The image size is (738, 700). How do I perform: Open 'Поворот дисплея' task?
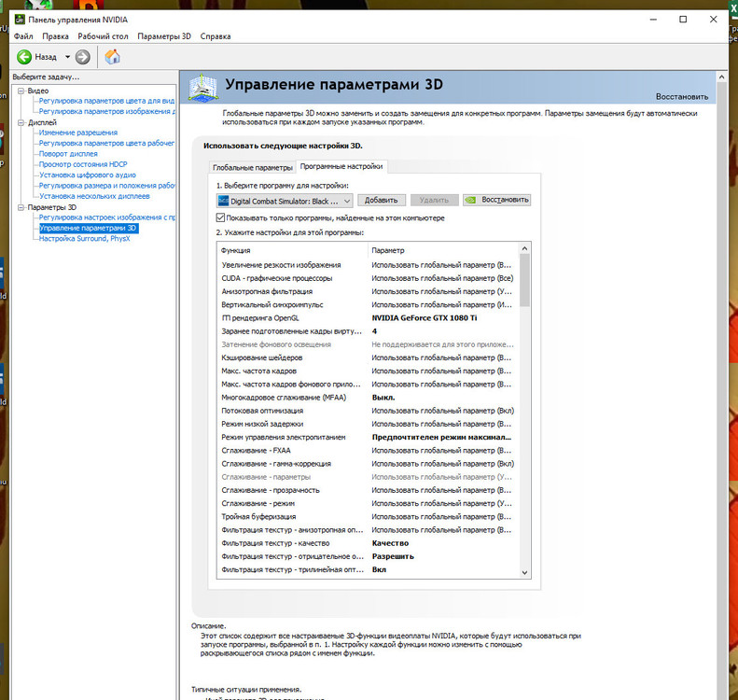click(68, 154)
